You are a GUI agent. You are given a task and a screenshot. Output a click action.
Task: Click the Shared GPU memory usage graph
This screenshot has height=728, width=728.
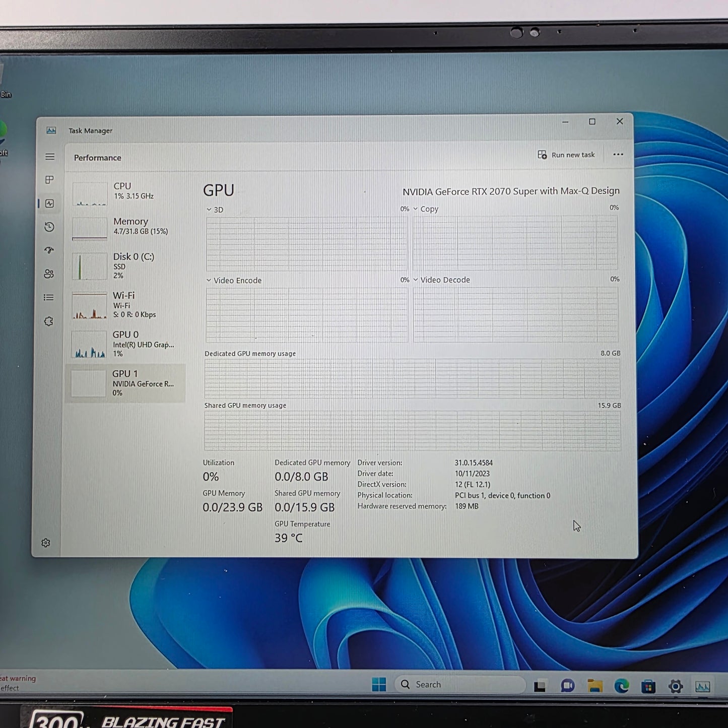pyautogui.click(x=412, y=431)
